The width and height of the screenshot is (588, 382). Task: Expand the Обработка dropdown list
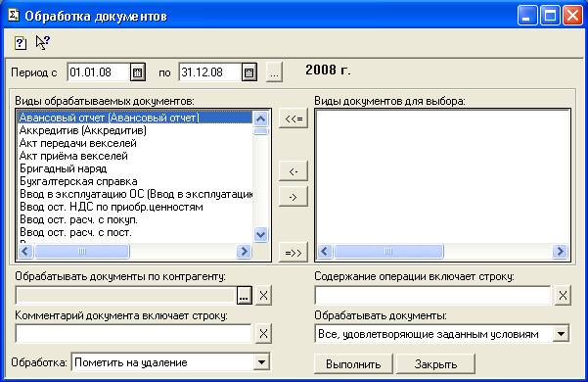click(x=261, y=362)
